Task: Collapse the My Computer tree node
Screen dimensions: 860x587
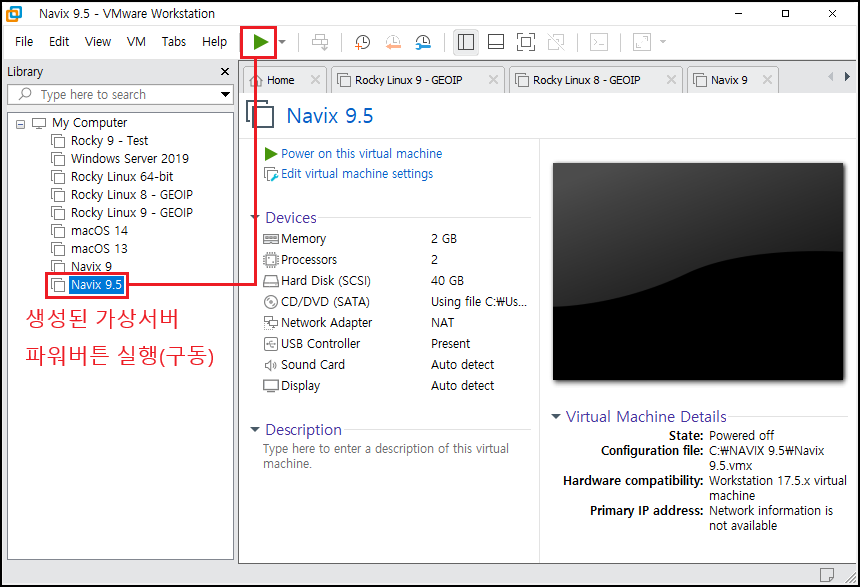Action: click(x=20, y=124)
